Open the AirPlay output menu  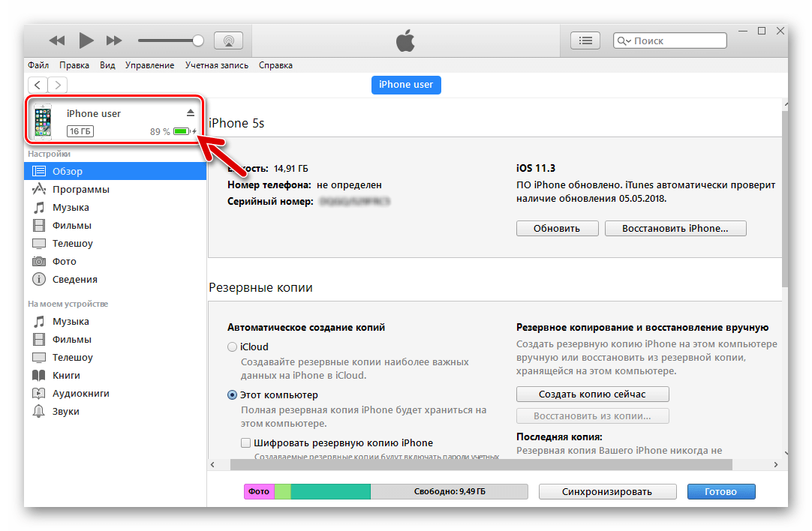click(228, 40)
